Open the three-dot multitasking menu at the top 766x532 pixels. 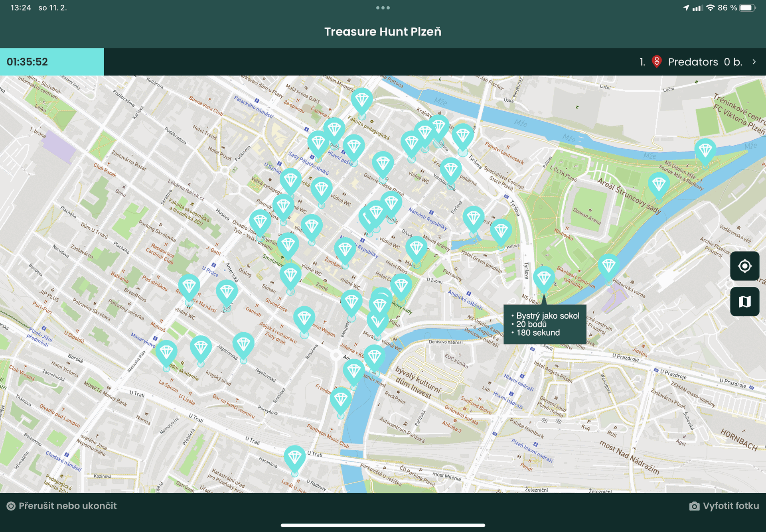tap(383, 8)
